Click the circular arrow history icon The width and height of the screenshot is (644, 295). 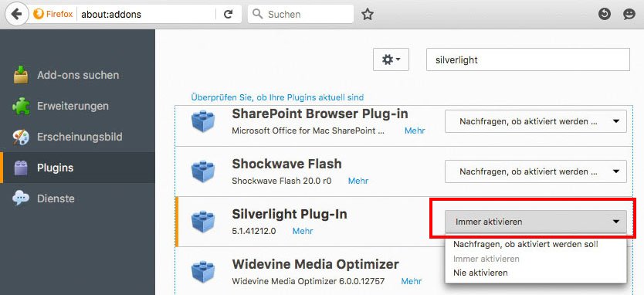[x=604, y=15]
